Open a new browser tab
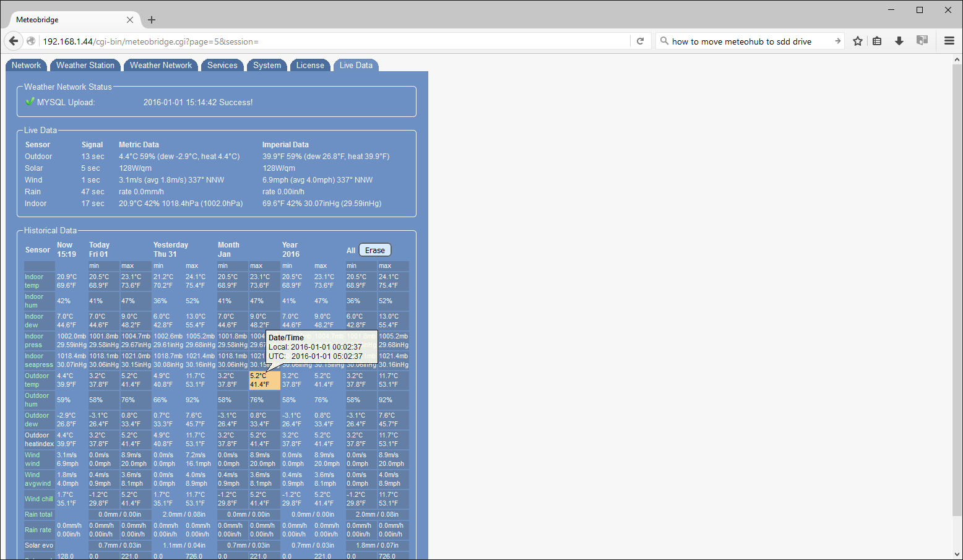Viewport: 963px width, 560px height. click(x=152, y=20)
